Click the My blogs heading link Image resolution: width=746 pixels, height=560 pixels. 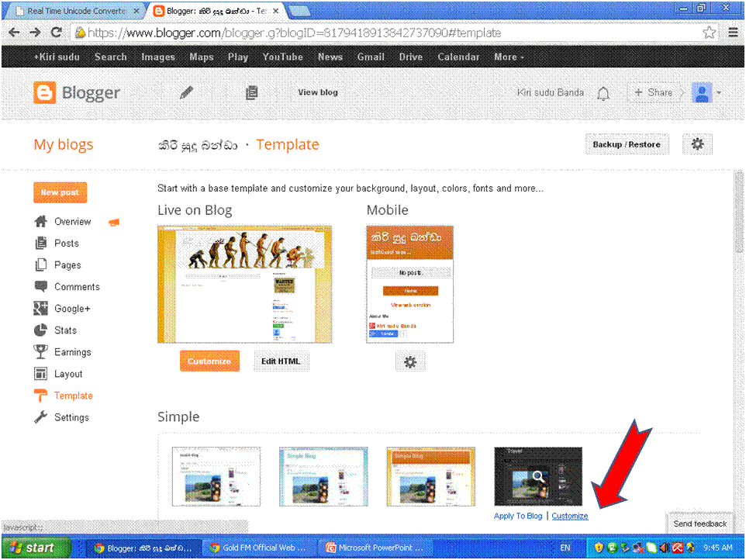tap(64, 144)
